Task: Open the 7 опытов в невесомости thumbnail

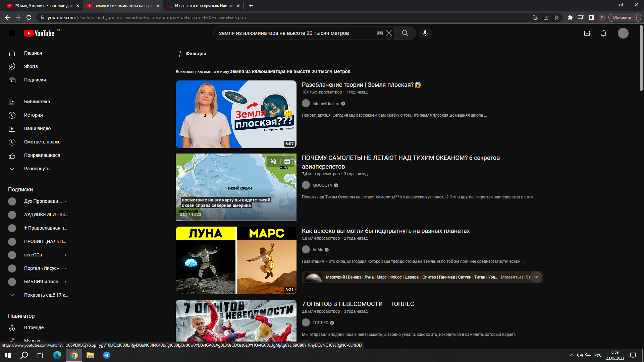Action: pyautogui.click(x=236, y=321)
